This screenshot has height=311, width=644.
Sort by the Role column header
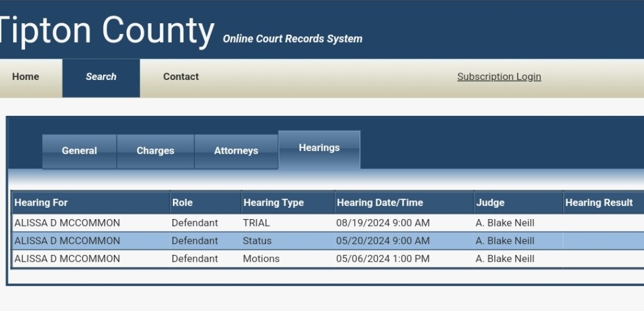click(182, 203)
